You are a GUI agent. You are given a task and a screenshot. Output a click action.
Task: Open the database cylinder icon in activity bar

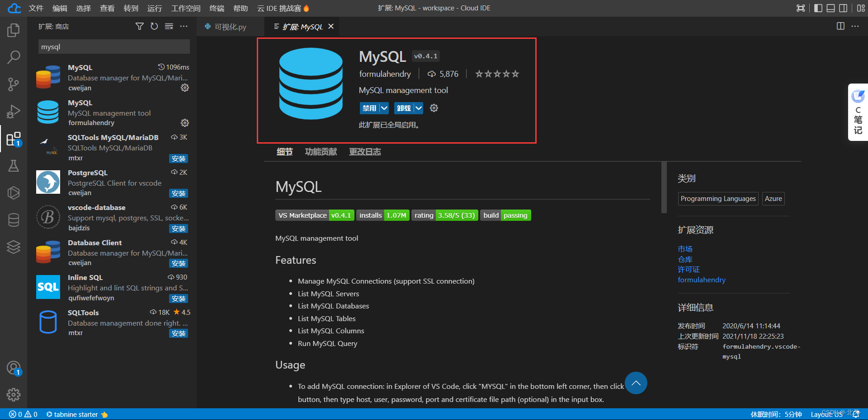pyautogui.click(x=14, y=220)
